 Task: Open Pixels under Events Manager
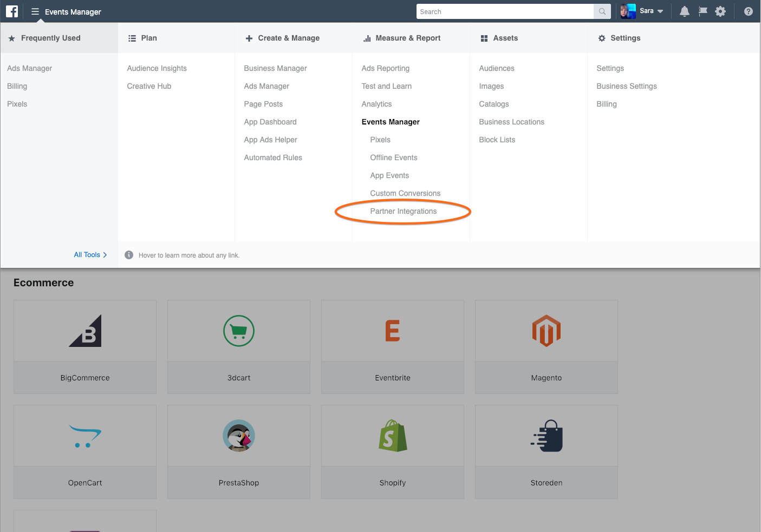380,140
